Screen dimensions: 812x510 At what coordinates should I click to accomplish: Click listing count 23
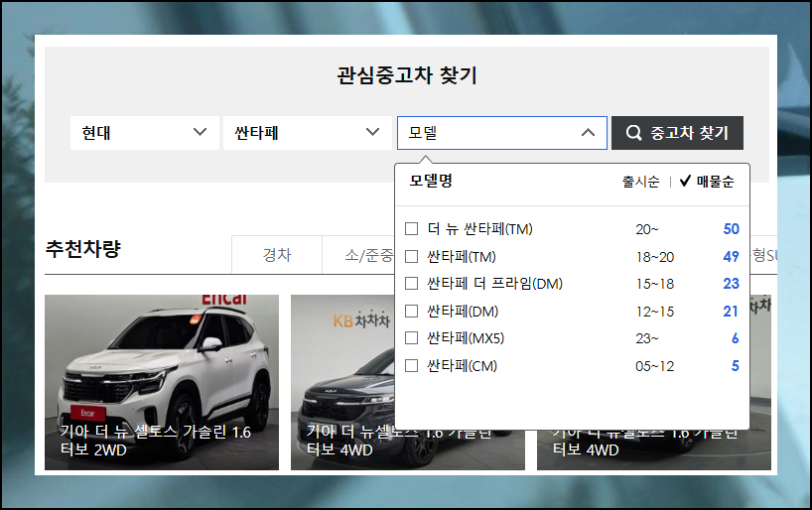(x=732, y=284)
